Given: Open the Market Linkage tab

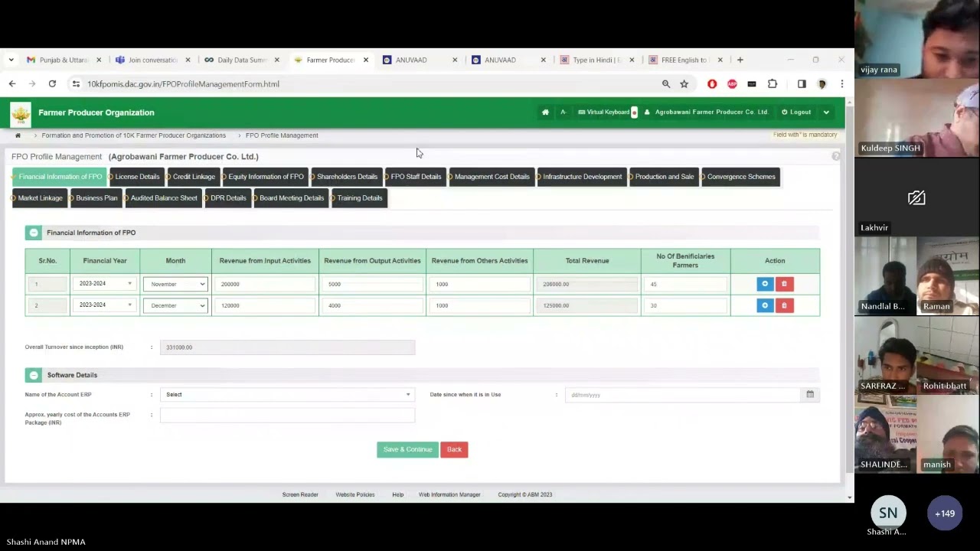Looking at the screenshot, I should [40, 198].
